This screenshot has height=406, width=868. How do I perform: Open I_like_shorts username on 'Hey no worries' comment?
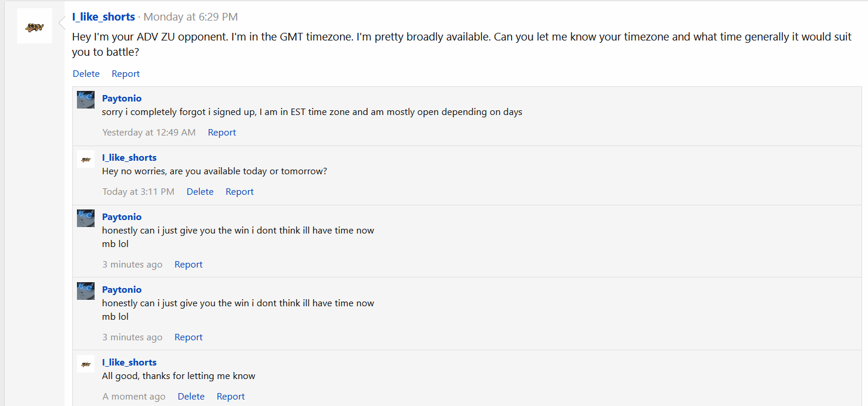click(129, 158)
